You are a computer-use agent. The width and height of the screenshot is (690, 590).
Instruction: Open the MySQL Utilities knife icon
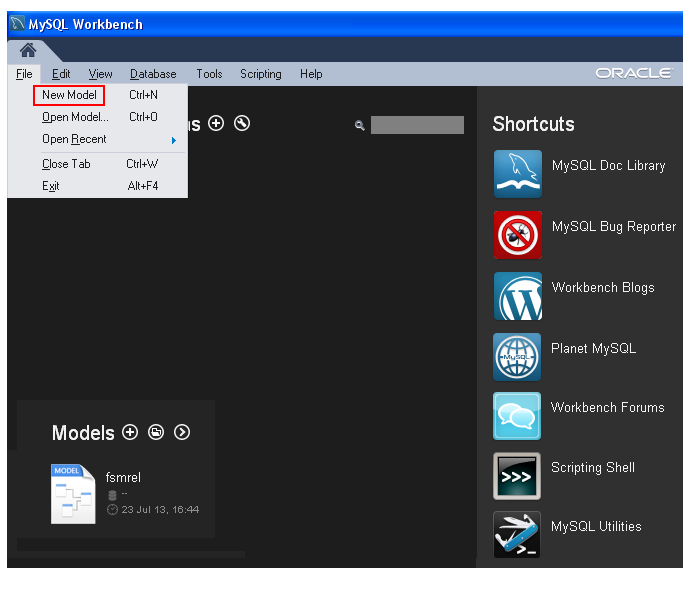(517, 535)
